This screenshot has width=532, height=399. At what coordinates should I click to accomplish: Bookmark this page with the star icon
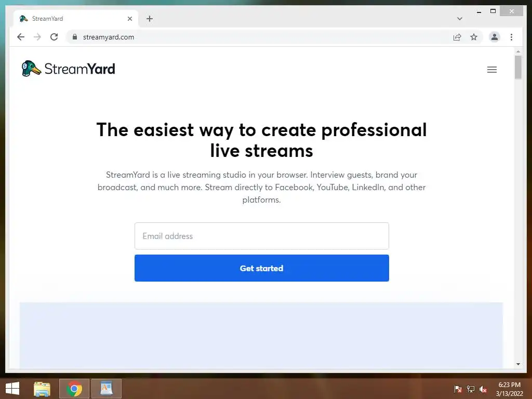coord(474,37)
